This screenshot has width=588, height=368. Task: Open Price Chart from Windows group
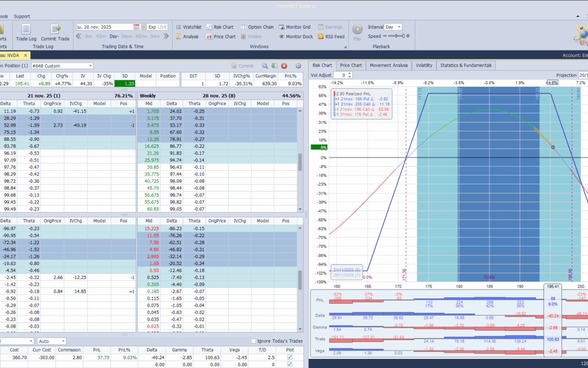coord(221,37)
